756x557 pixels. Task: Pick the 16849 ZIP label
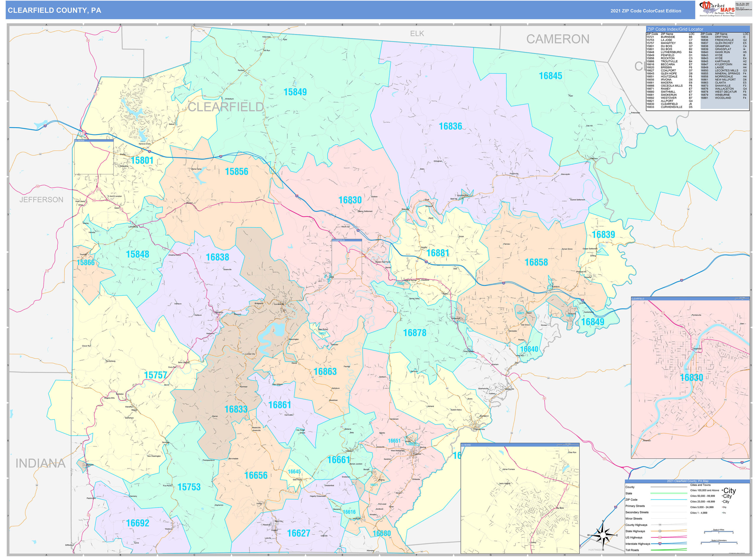(x=592, y=322)
